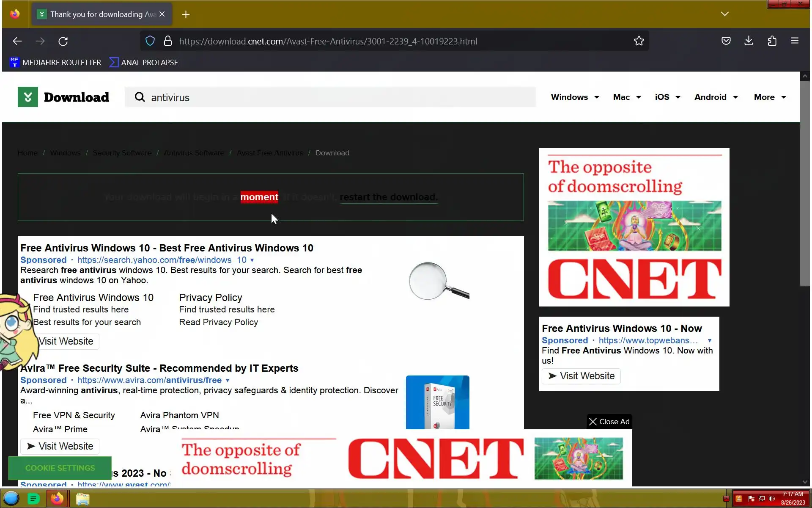Click the Firefox icon in the taskbar
Image resolution: width=812 pixels, height=508 pixels.
(57, 499)
